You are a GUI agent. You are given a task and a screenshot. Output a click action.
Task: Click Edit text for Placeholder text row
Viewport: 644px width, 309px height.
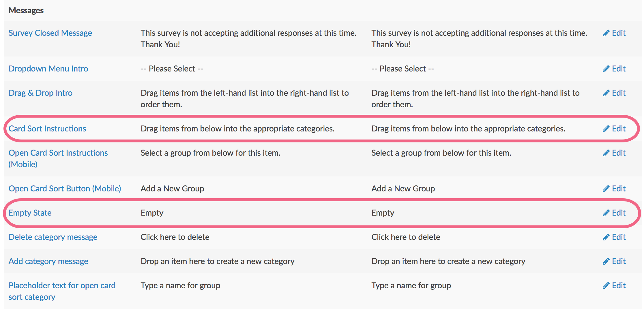tap(619, 285)
